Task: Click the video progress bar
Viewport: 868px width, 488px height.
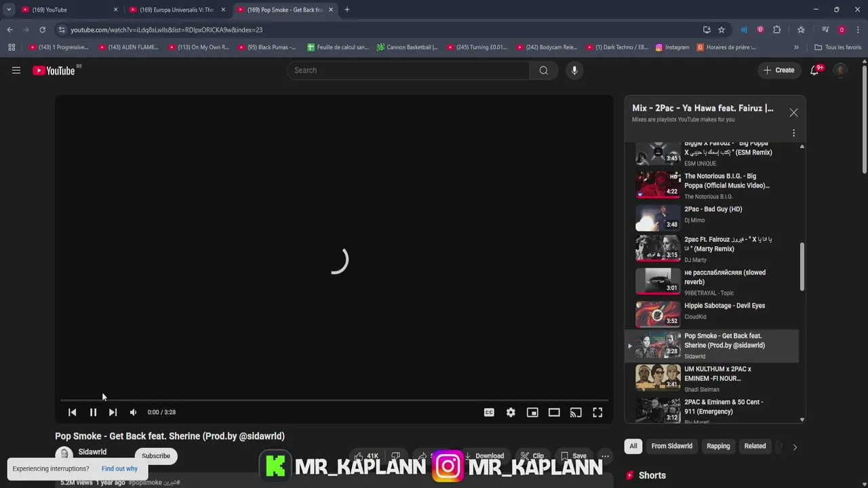Action: tap(334, 400)
